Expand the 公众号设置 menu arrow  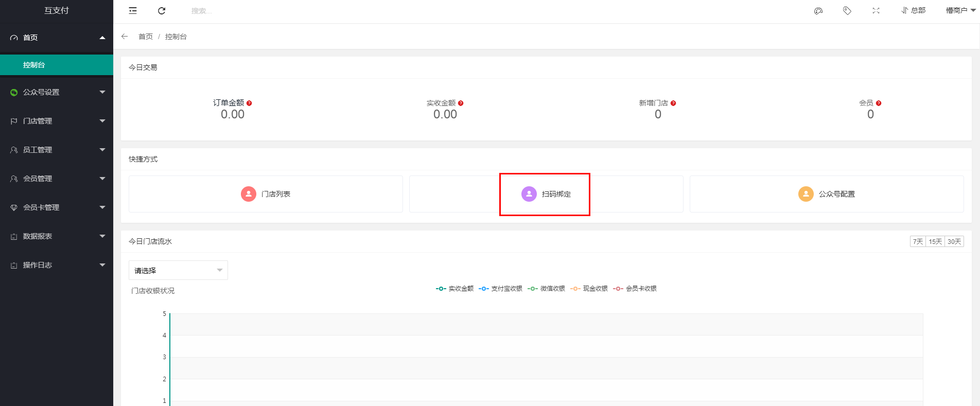tap(102, 92)
